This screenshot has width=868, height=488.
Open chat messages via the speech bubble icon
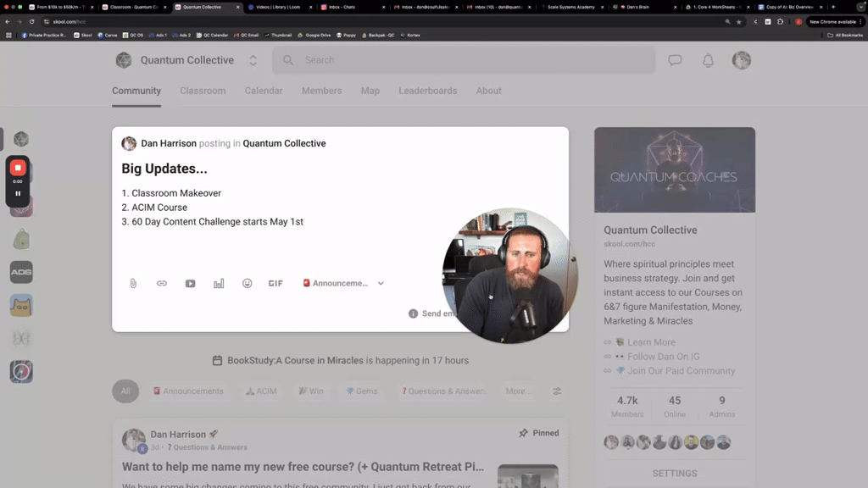point(674,59)
